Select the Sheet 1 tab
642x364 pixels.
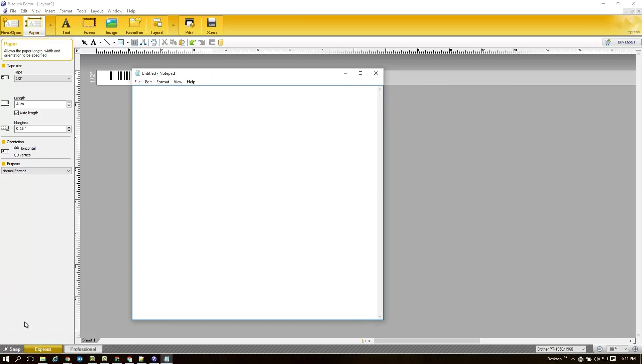[x=89, y=340]
